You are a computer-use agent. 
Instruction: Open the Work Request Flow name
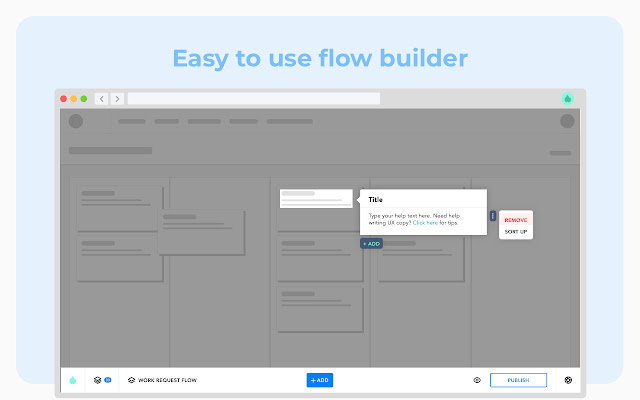coord(167,380)
